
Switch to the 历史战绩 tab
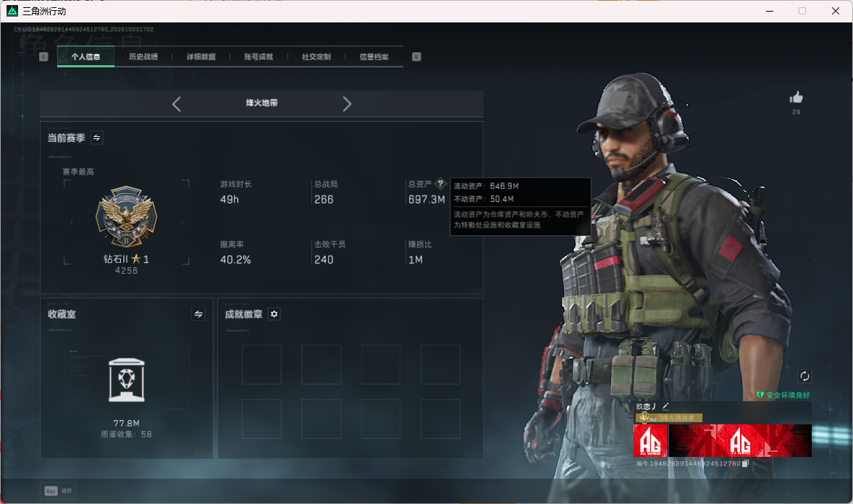click(143, 56)
